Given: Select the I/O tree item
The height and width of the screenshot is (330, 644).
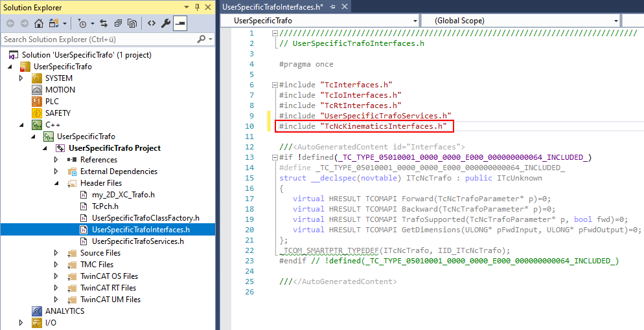Looking at the screenshot, I should [51, 323].
